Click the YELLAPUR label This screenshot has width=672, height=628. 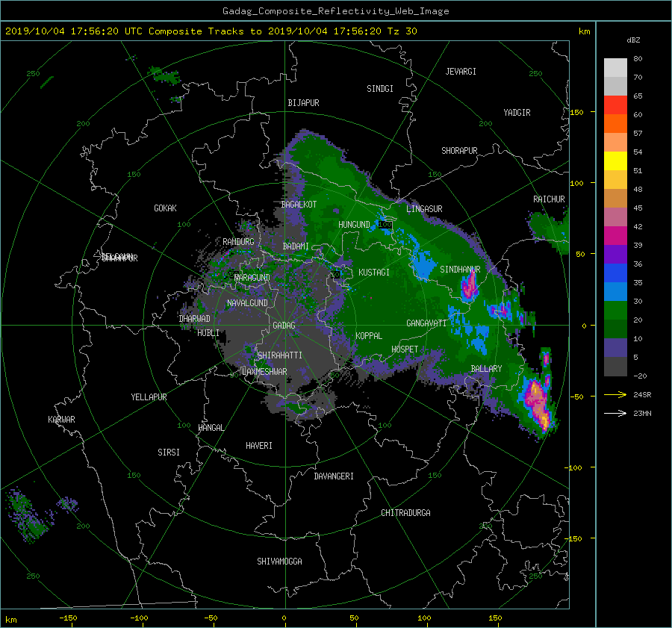point(149,397)
